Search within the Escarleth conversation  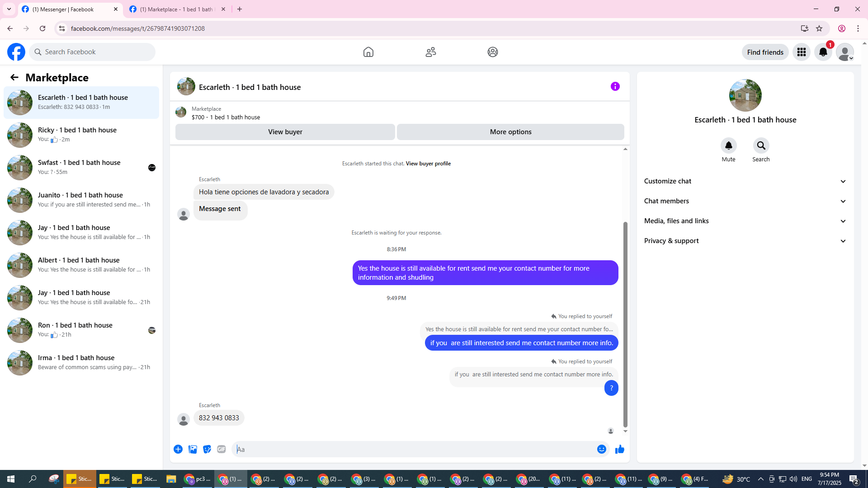pos(761,145)
